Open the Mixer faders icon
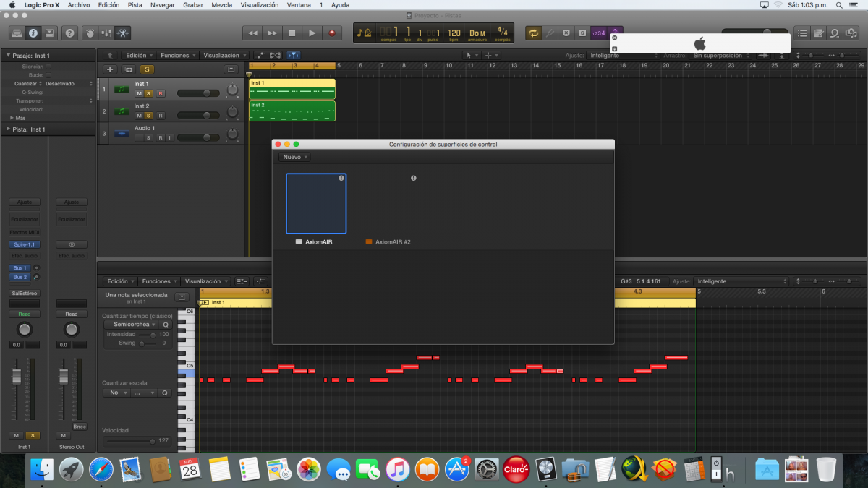Viewport: 868px width, 488px height. 106,33
